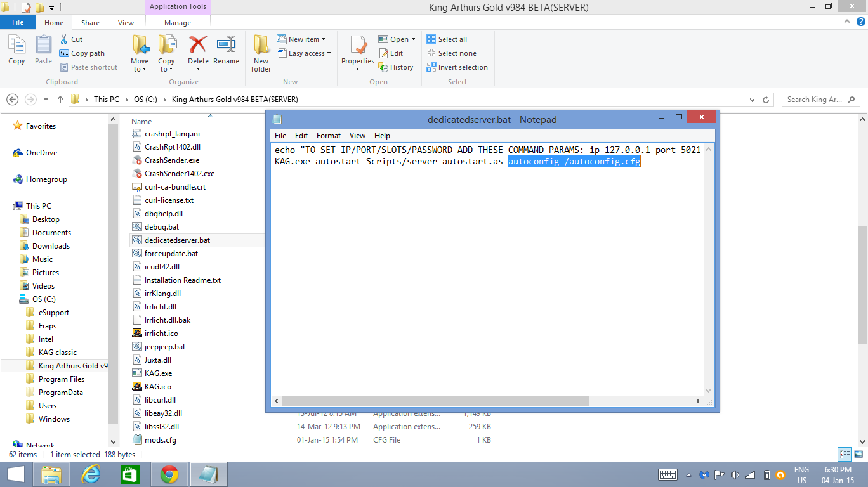
Task: Open the KAG classic folder in tree
Action: click(57, 353)
